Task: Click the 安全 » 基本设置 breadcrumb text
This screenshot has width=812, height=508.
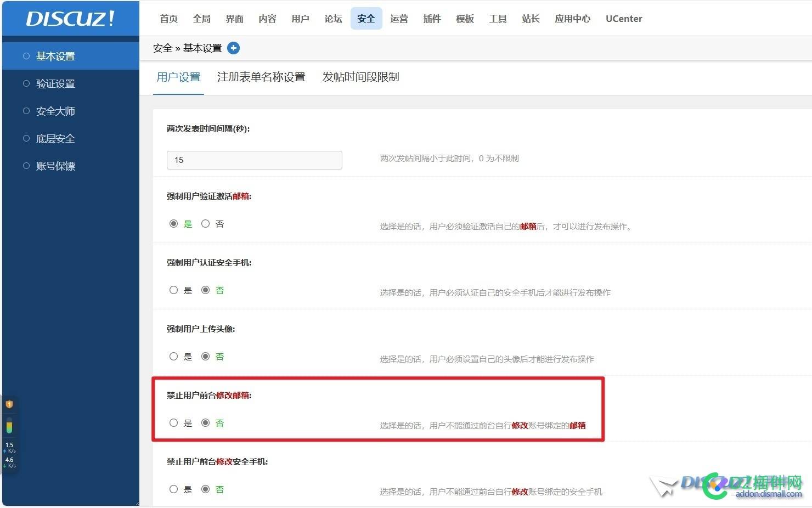Action: (188, 48)
